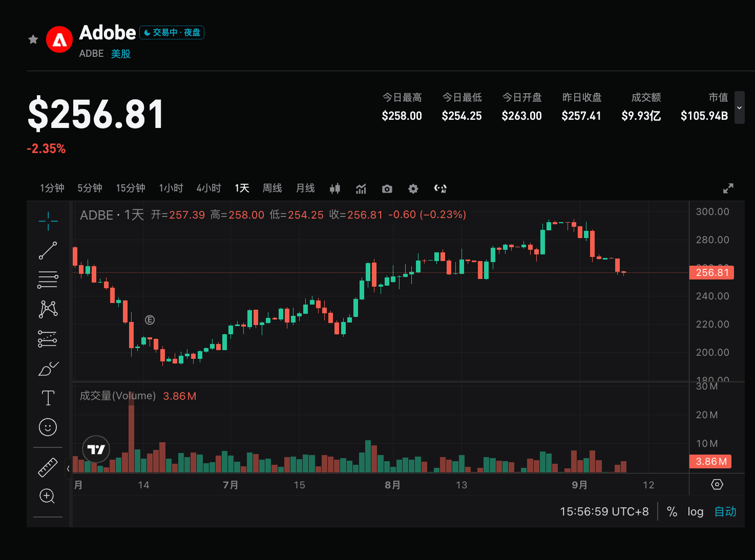Open chart settings gear icon
The height and width of the screenshot is (560, 755).
[x=413, y=189]
